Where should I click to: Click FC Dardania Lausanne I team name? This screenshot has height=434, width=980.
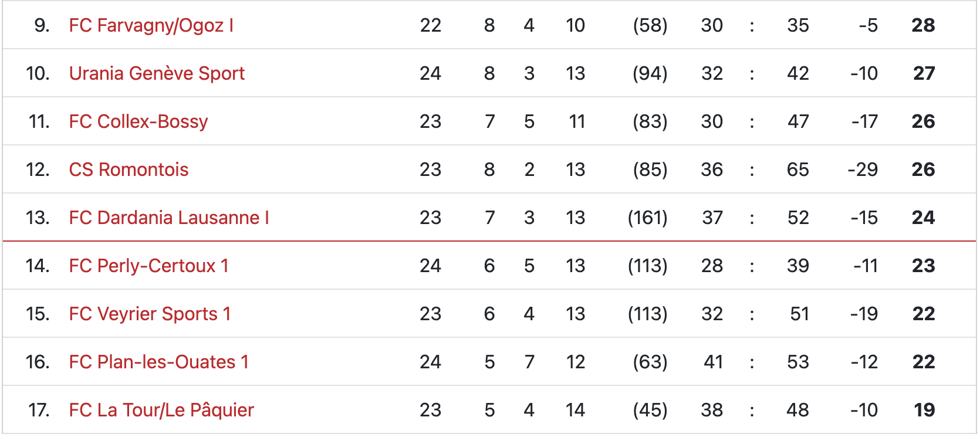[169, 218]
